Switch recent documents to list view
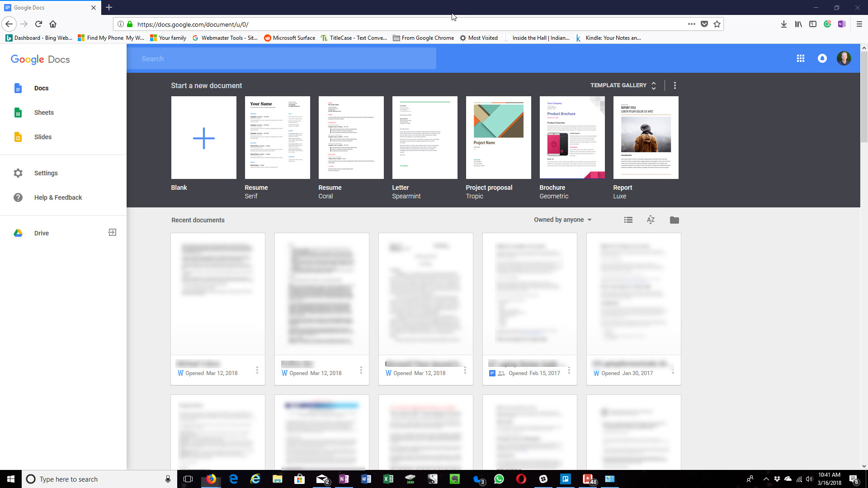This screenshot has width=868, height=488. [x=628, y=220]
